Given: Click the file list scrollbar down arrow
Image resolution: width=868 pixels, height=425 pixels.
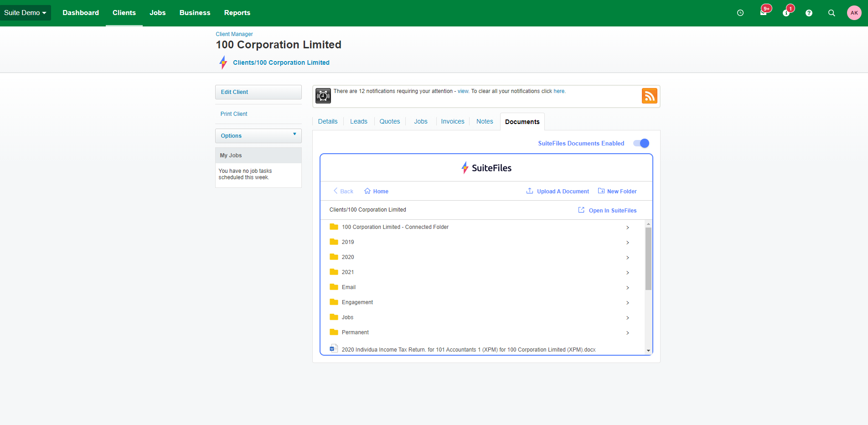Looking at the screenshot, I should [x=648, y=350].
